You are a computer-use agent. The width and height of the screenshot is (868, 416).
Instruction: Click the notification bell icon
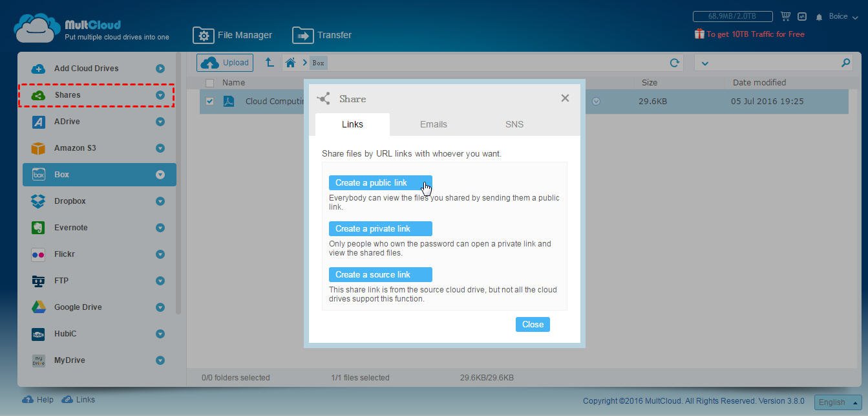click(x=819, y=17)
